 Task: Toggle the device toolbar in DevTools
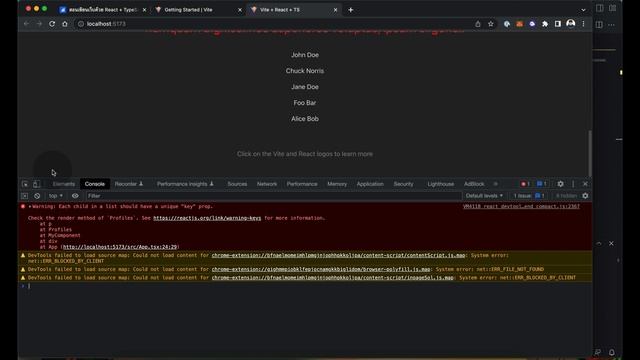coord(36,184)
